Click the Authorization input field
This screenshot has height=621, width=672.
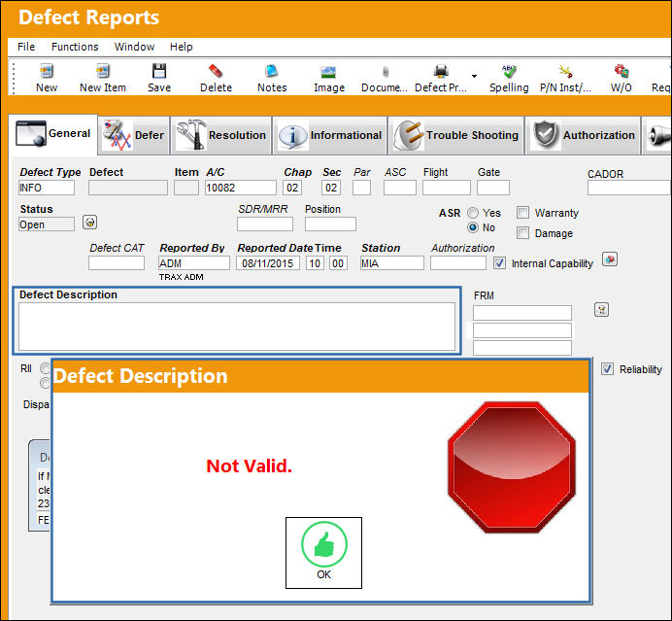[458, 263]
